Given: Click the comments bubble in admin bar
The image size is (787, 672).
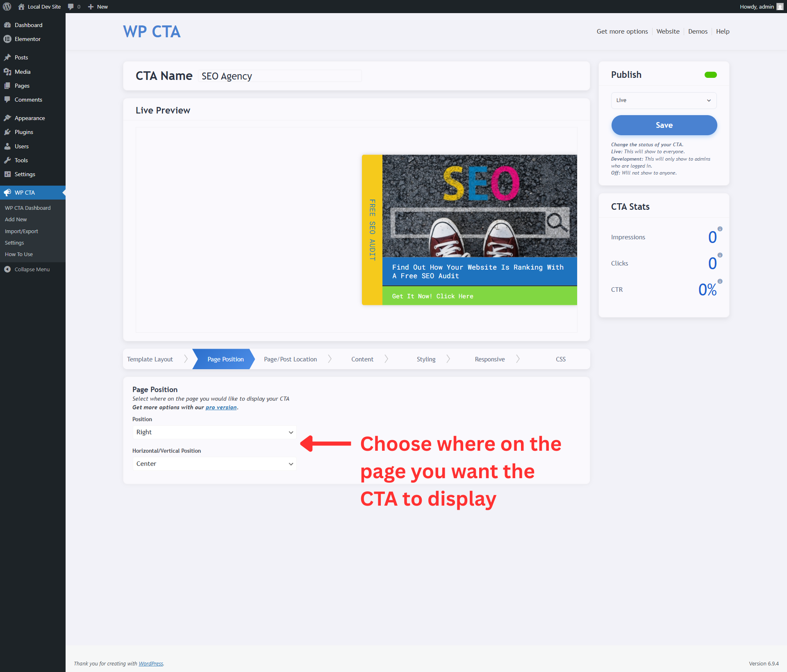Looking at the screenshot, I should point(71,7).
